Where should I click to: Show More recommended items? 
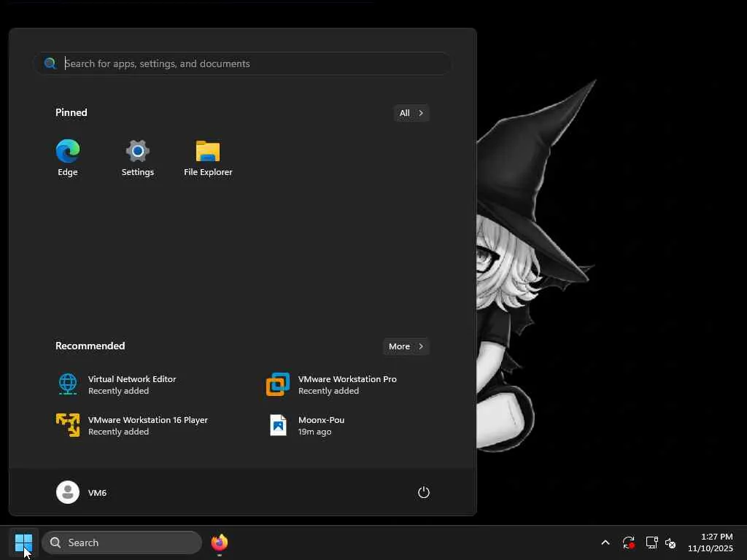click(x=406, y=346)
